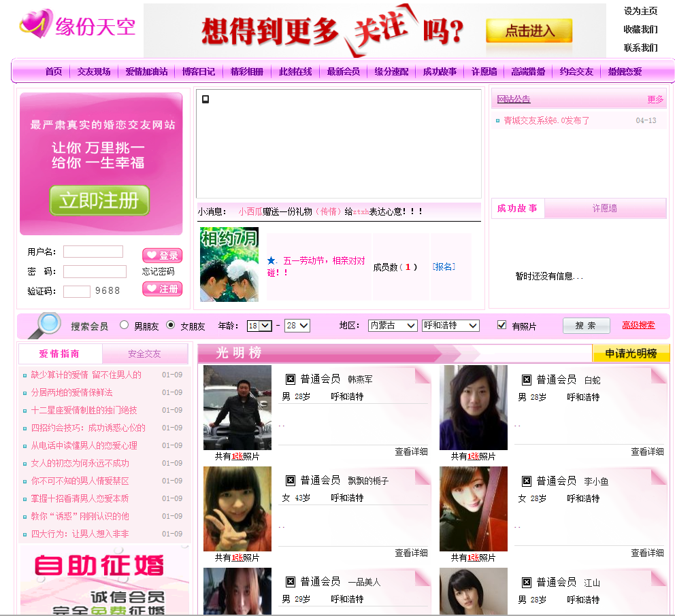Click the 设为主页 link
This screenshot has height=616, width=675.
640,11
